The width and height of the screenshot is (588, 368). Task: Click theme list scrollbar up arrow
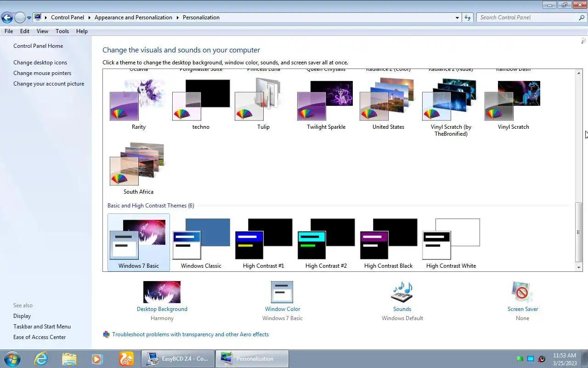[579, 73]
